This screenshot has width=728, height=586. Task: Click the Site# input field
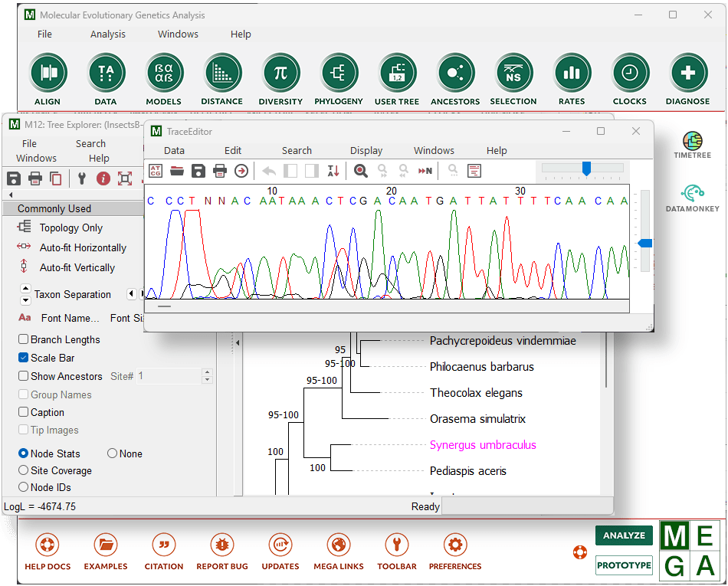click(x=169, y=376)
